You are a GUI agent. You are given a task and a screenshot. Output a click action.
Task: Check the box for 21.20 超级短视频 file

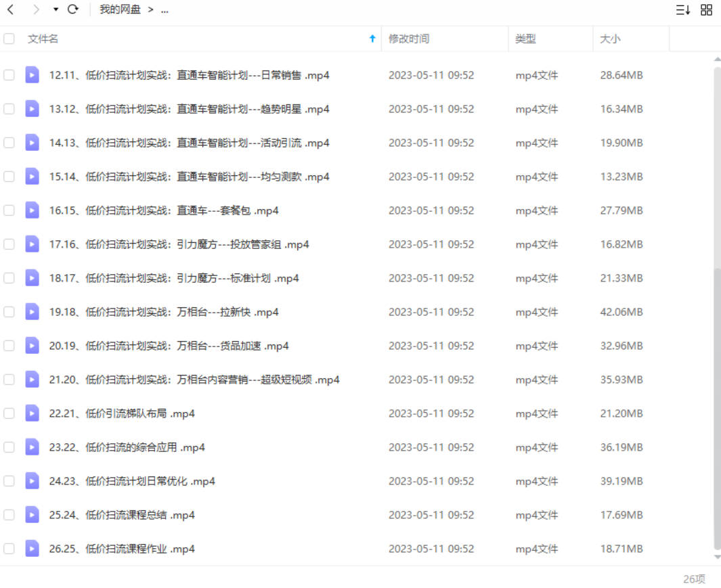click(x=9, y=380)
